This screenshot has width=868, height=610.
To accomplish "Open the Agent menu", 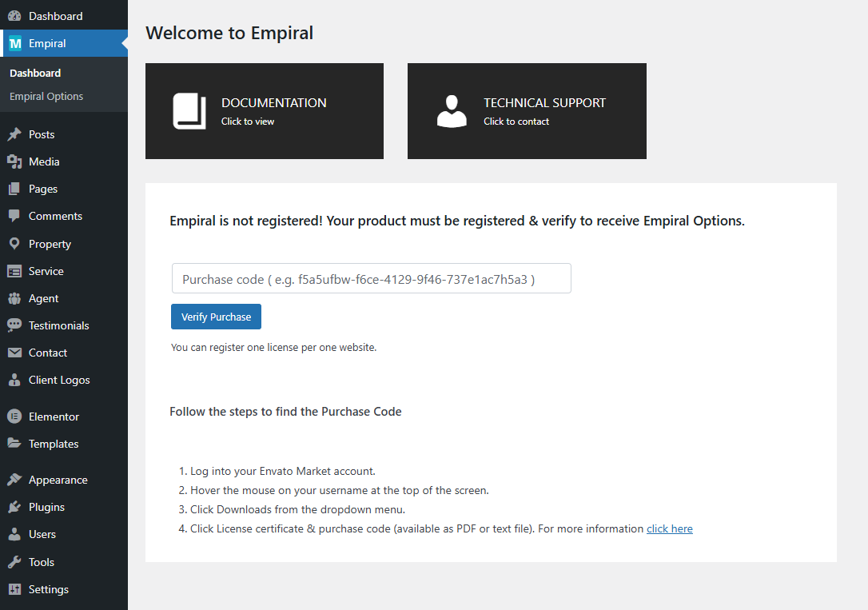I will click(64, 298).
